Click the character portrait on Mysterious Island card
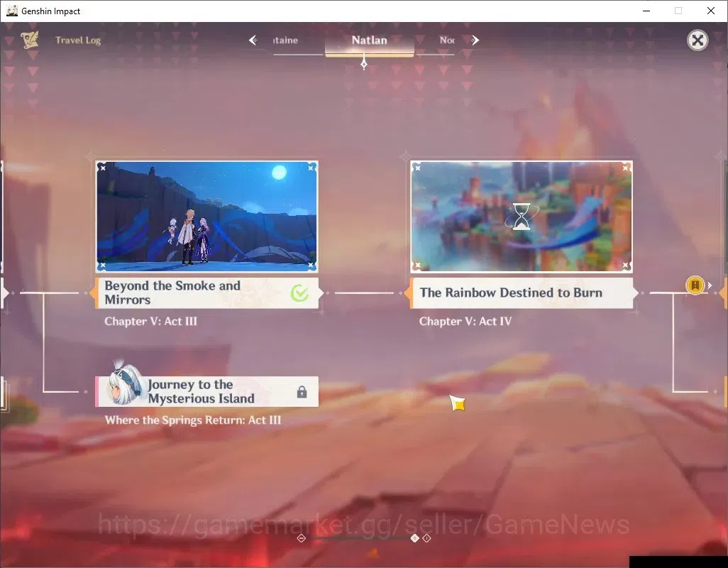Screen dimensions: 728x568 point(125,382)
